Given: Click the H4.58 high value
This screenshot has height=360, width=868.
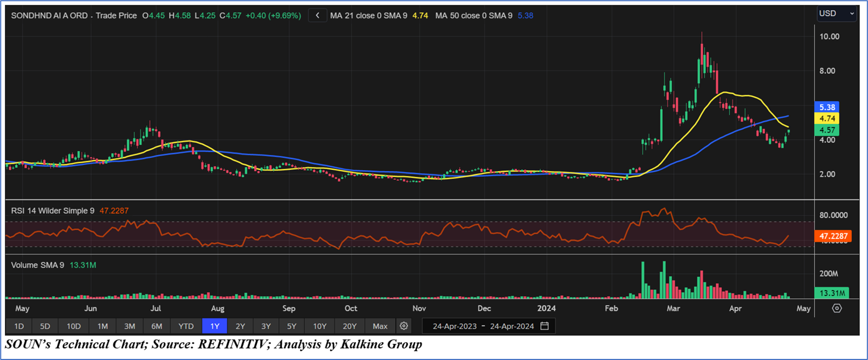Looking at the screenshot, I should pos(180,16).
